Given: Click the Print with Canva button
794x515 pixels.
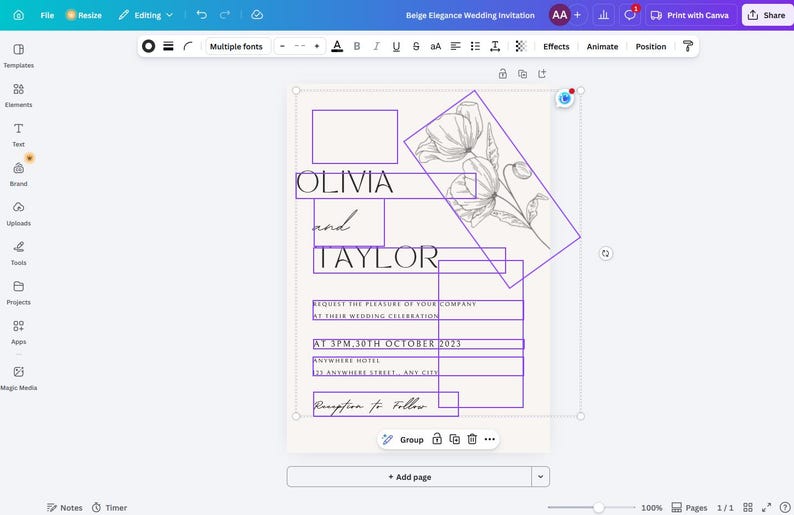Looking at the screenshot, I should [690, 15].
